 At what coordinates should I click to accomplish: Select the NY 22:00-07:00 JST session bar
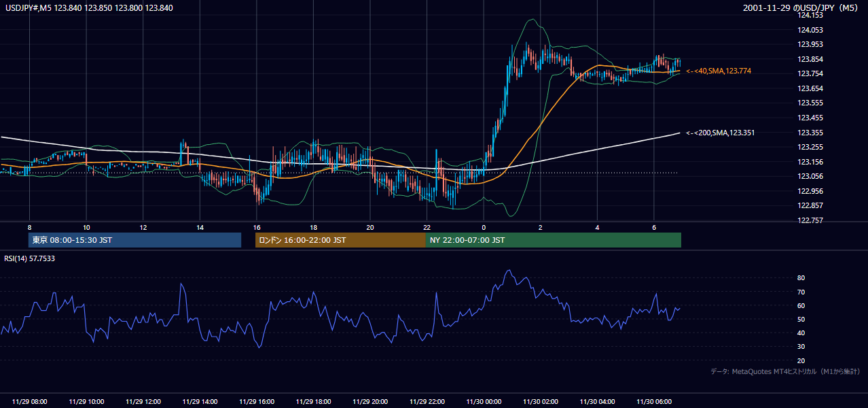click(x=554, y=240)
